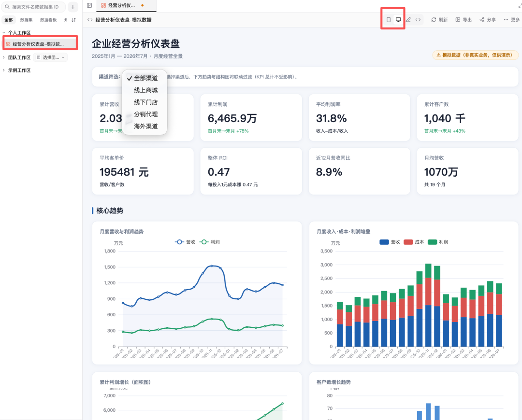Collapse the 个人工作区 tree section
Screen dimensions: 522x420
click(4, 33)
